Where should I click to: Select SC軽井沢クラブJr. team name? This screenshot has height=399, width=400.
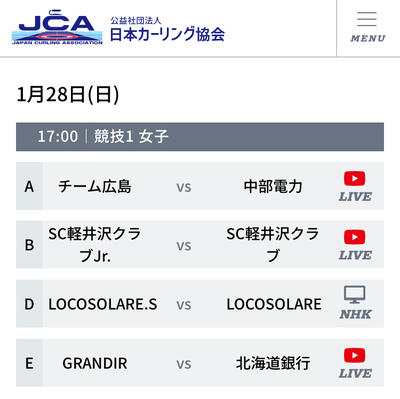click(x=95, y=245)
